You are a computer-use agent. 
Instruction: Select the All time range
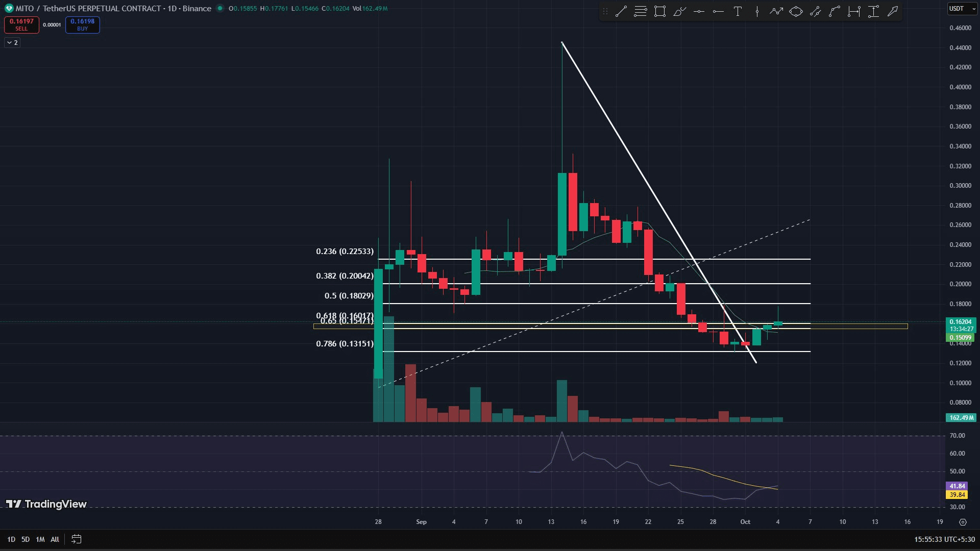point(55,539)
